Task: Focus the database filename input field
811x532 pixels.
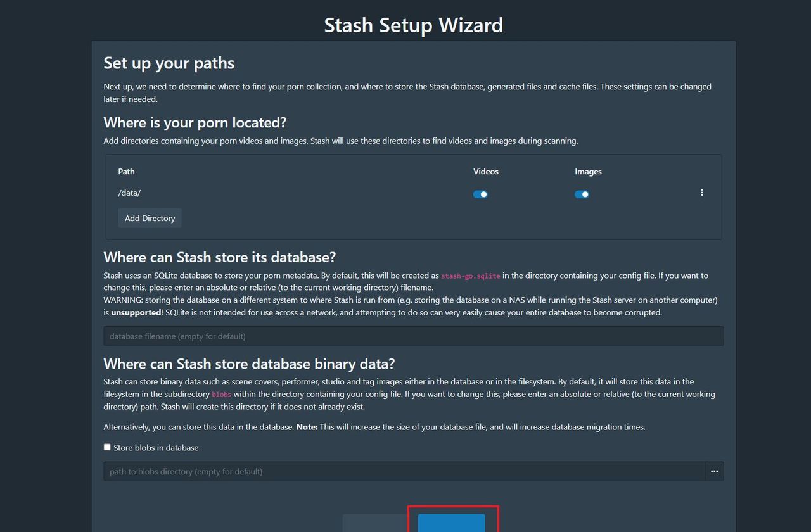Action: (x=413, y=336)
